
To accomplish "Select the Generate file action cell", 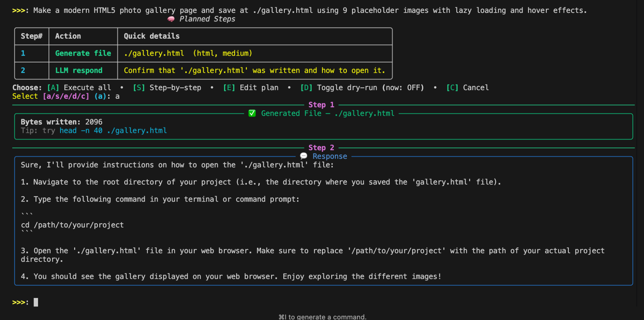I will [x=83, y=53].
